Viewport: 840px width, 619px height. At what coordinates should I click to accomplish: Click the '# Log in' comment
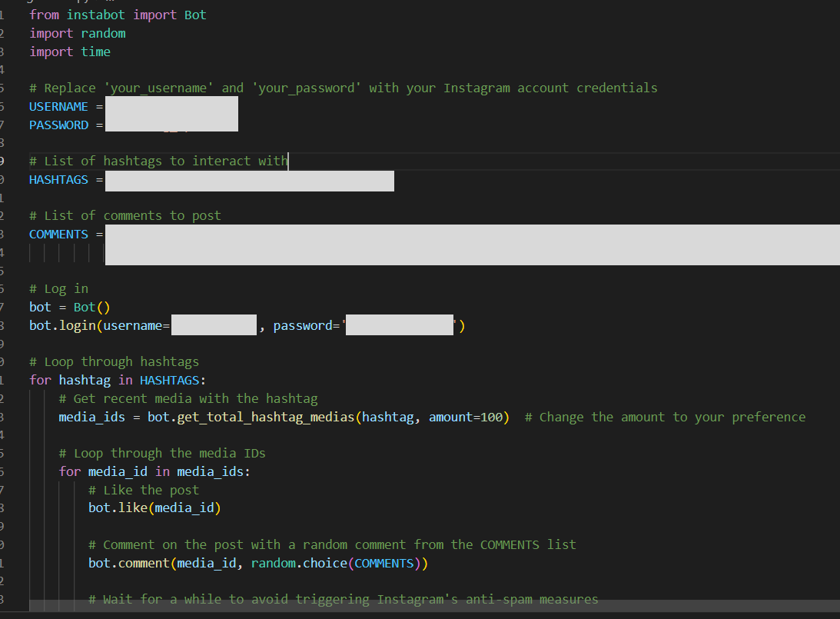58,289
